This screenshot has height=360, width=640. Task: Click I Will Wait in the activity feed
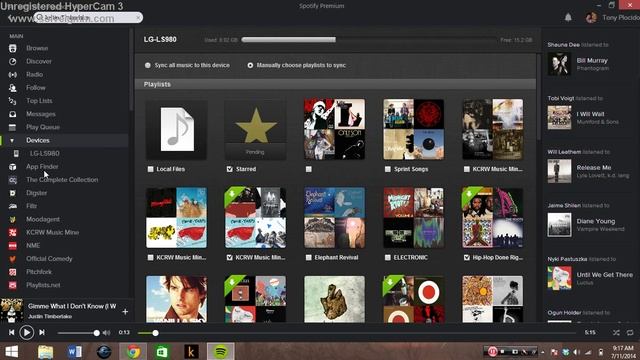pyautogui.click(x=590, y=114)
